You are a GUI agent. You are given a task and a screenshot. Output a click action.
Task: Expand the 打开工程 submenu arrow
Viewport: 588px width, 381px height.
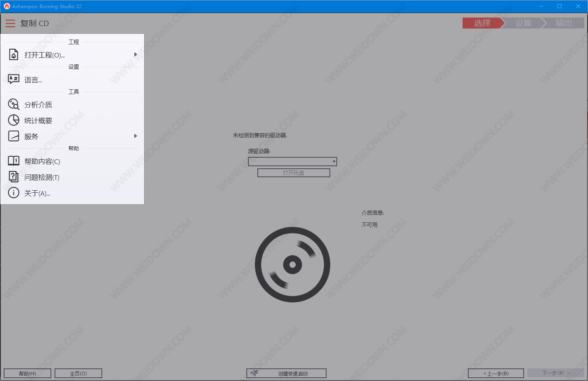coord(136,54)
